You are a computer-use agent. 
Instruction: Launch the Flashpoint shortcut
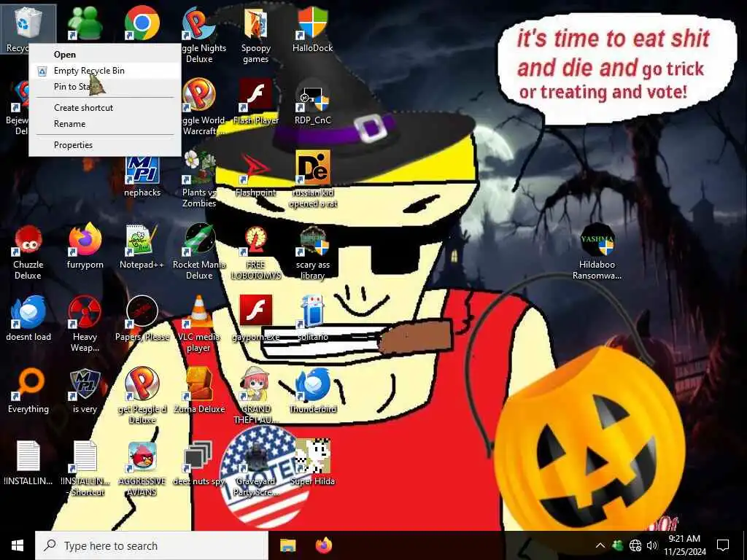point(256,174)
